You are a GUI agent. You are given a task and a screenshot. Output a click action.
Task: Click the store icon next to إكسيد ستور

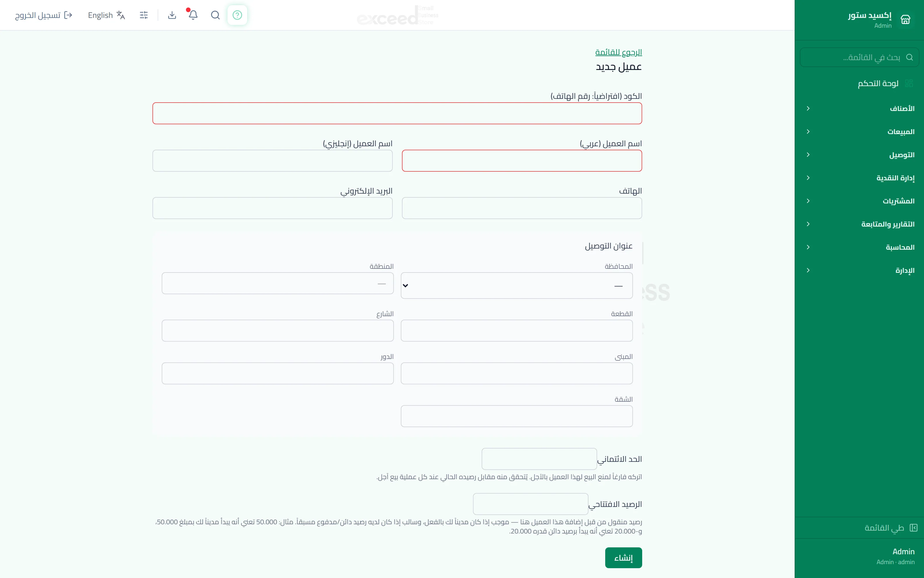905,19
